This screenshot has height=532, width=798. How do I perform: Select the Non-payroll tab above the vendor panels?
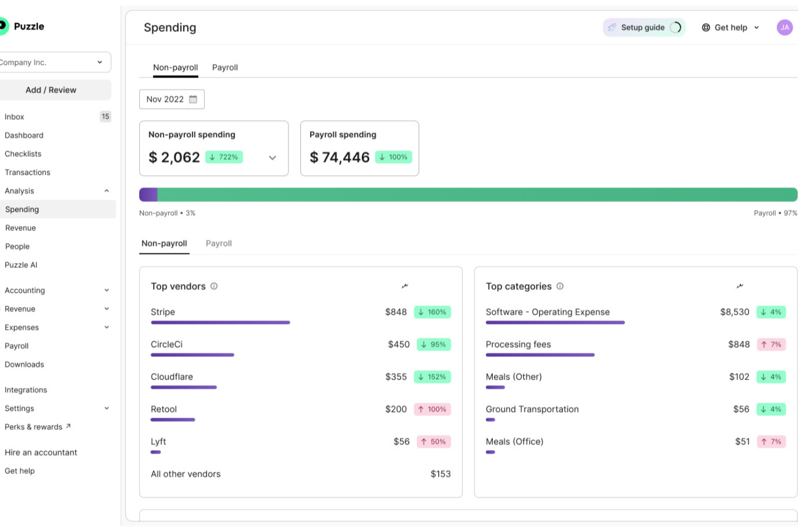164,243
